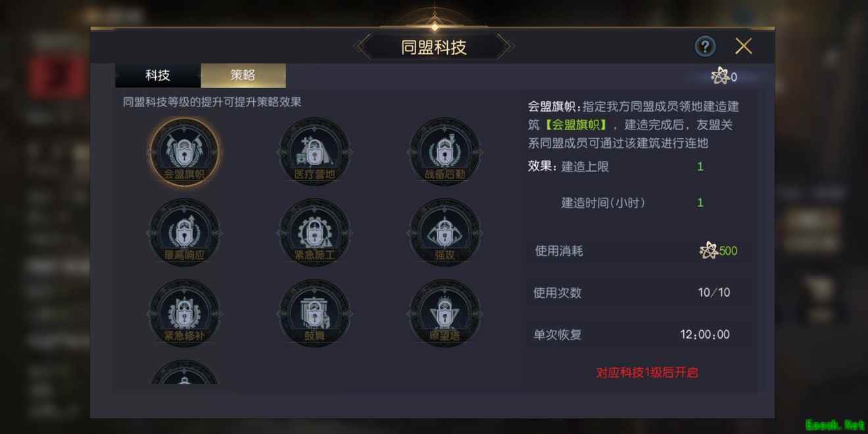
Task: Open the question mark help icon
Action: (x=705, y=46)
